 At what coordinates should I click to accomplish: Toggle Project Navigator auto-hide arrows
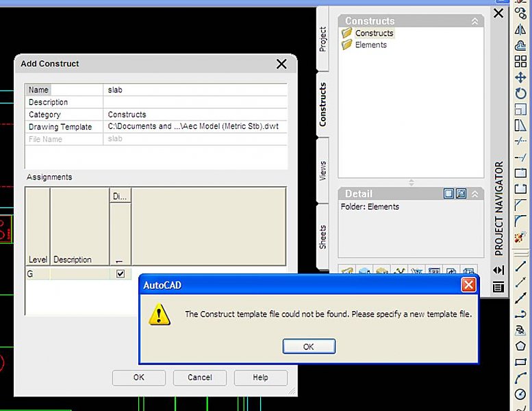coord(498,270)
